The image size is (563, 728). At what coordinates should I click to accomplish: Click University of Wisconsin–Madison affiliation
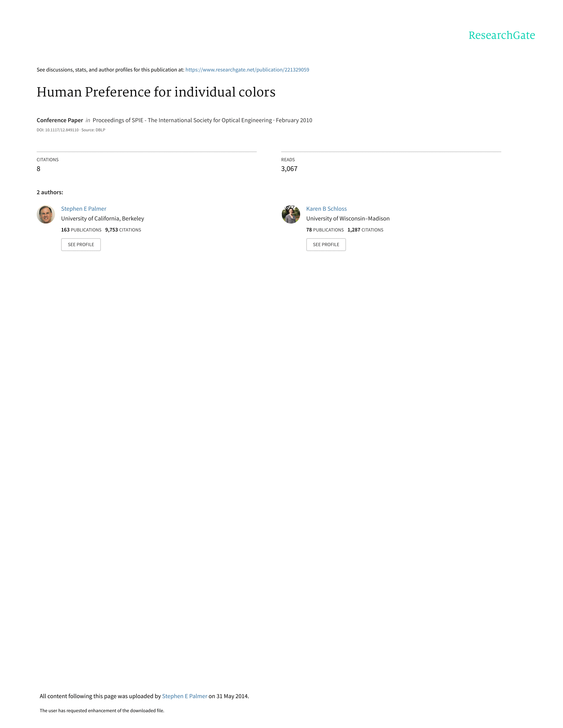pos(348,218)
